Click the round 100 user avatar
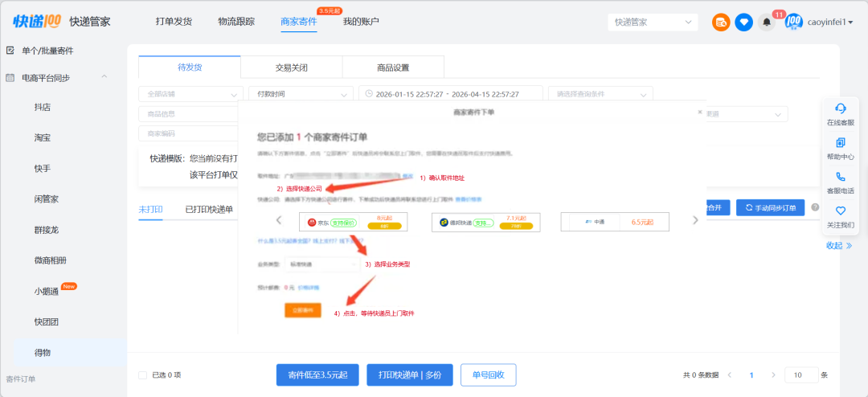Viewport: 868px width, 397px height. click(794, 23)
